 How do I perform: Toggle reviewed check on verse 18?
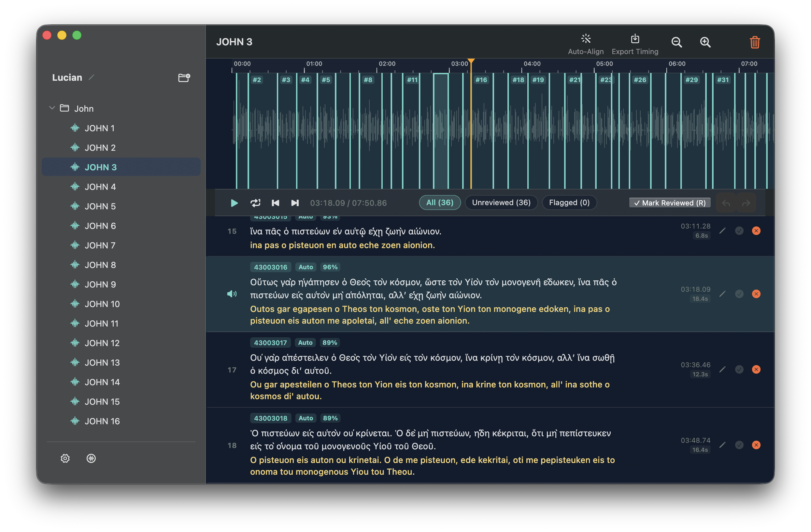pos(739,445)
